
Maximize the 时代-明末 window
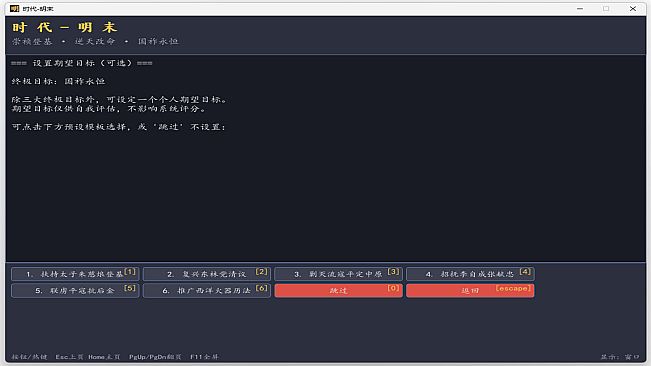(x=606, y=9)
